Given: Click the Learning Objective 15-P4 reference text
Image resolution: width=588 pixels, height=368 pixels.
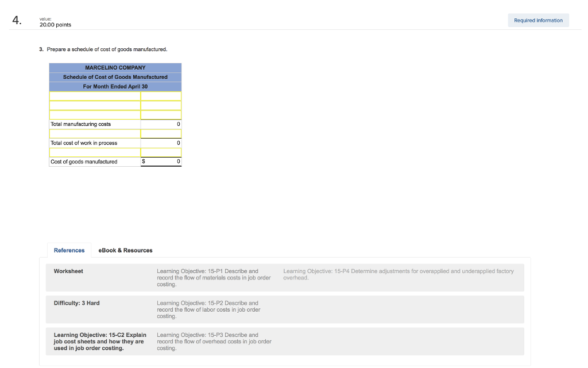Looking at the screenshot, I should 398,274.
